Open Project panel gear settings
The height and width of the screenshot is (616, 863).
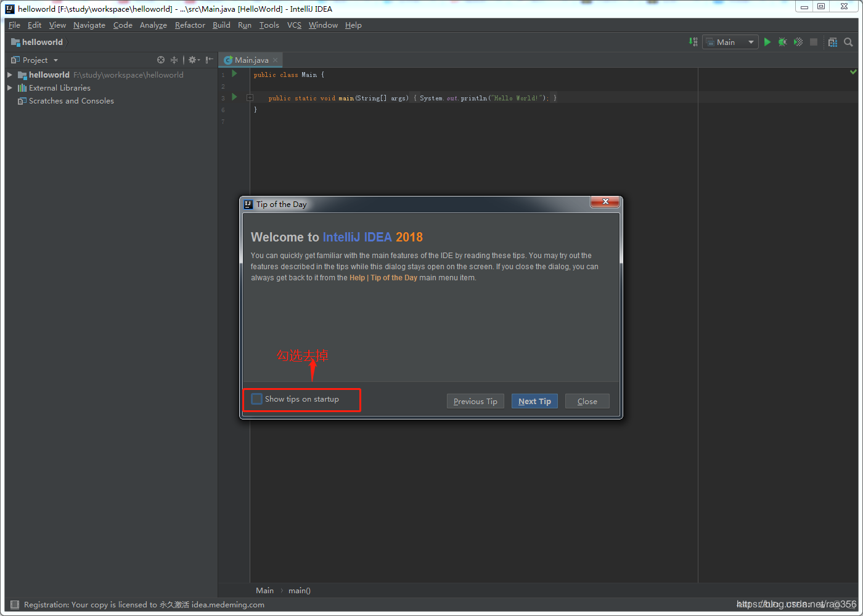[x=194, y=60]
